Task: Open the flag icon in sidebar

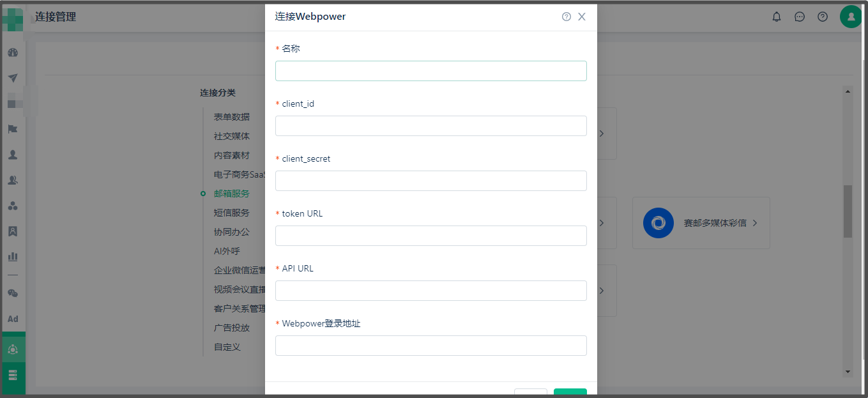Action: [x=13, y=129]
